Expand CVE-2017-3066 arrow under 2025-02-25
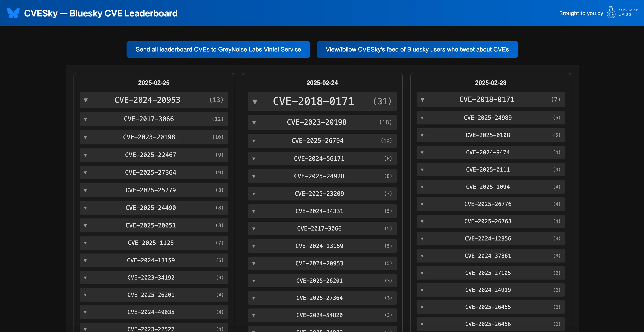Screen dimensions: 644x332 coord(86,119)
